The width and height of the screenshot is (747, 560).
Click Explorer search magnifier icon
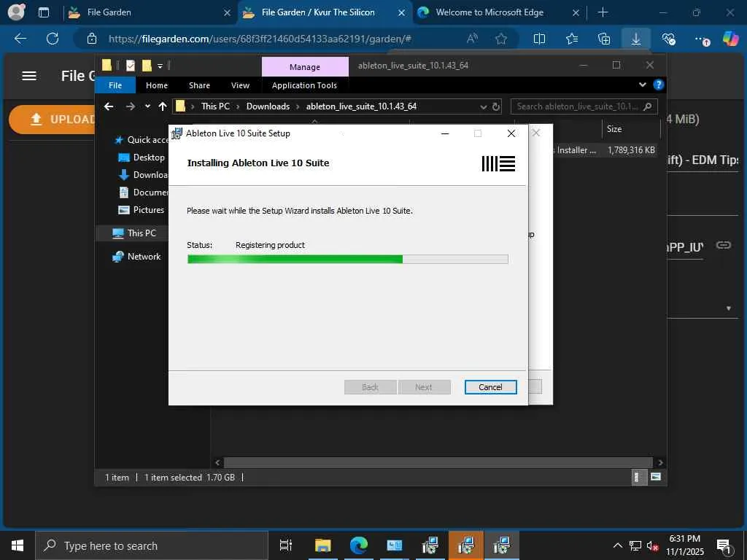(648, 106)
